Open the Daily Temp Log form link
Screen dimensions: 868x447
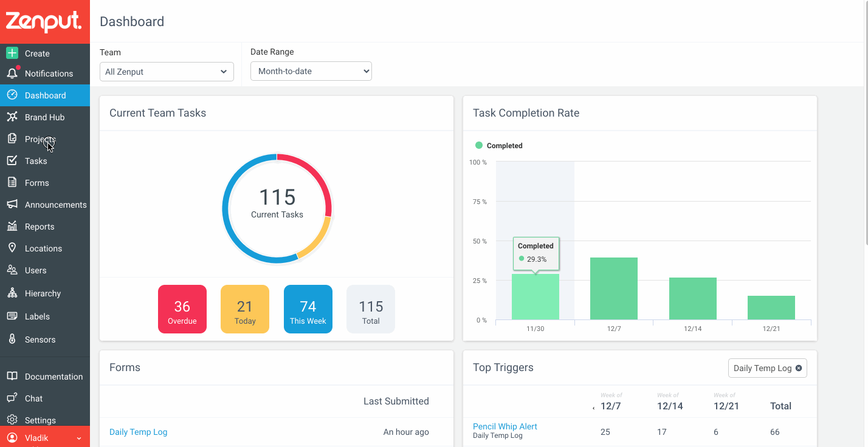[x=138, y=432]
